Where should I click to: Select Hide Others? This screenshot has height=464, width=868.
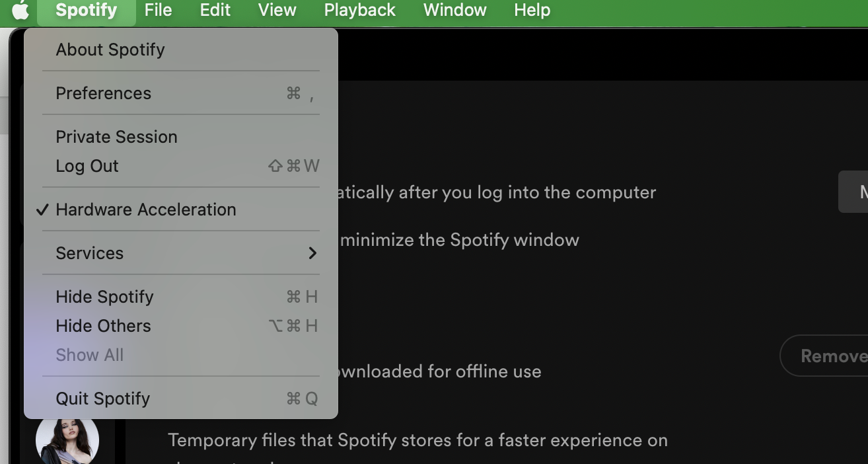pos(181,326)
